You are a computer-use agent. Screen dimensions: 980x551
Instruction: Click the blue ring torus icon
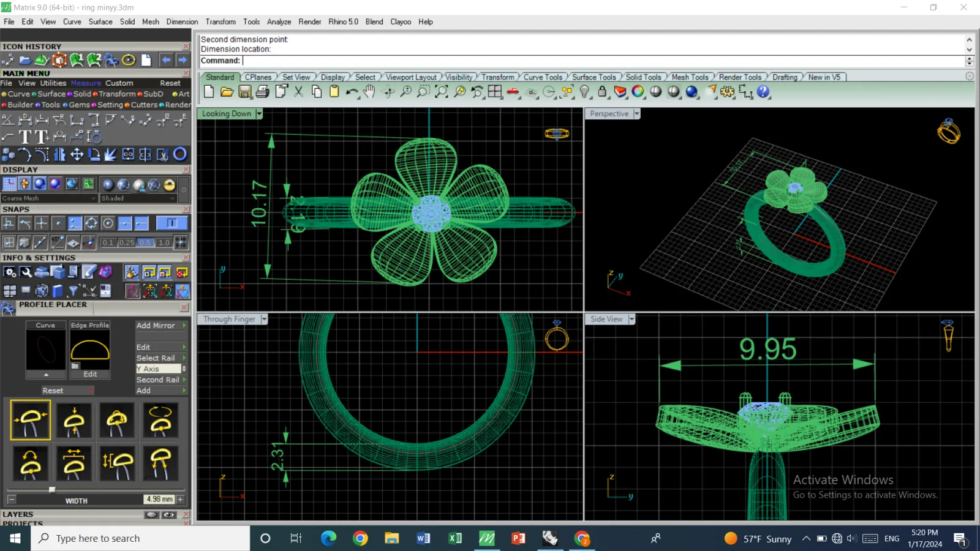point(179,154)
